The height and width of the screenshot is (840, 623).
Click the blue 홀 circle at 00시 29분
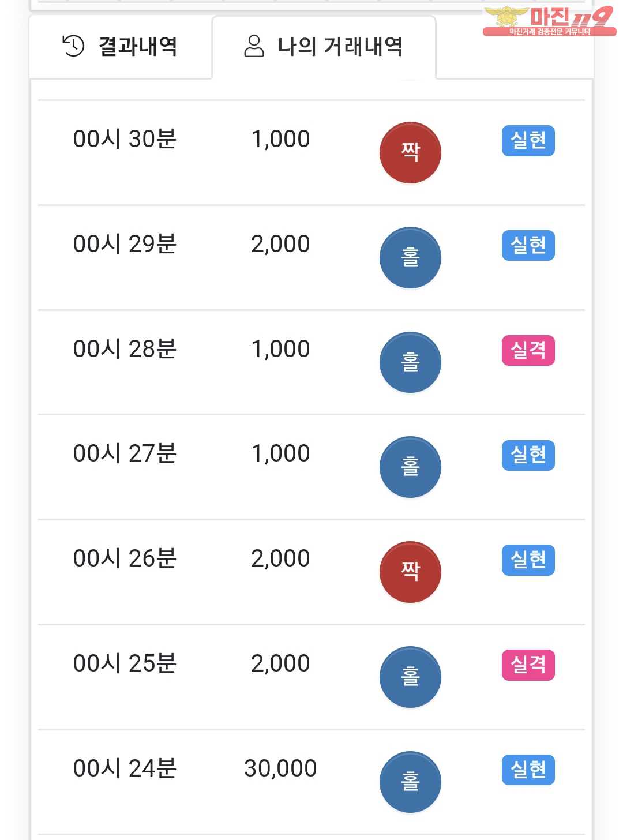[x=410, y=257]
